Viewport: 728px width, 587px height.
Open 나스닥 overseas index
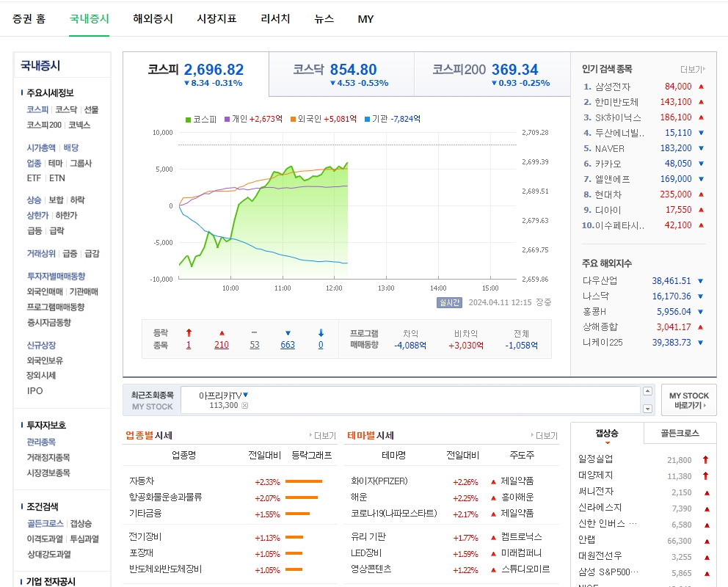[x=596, y=296]
